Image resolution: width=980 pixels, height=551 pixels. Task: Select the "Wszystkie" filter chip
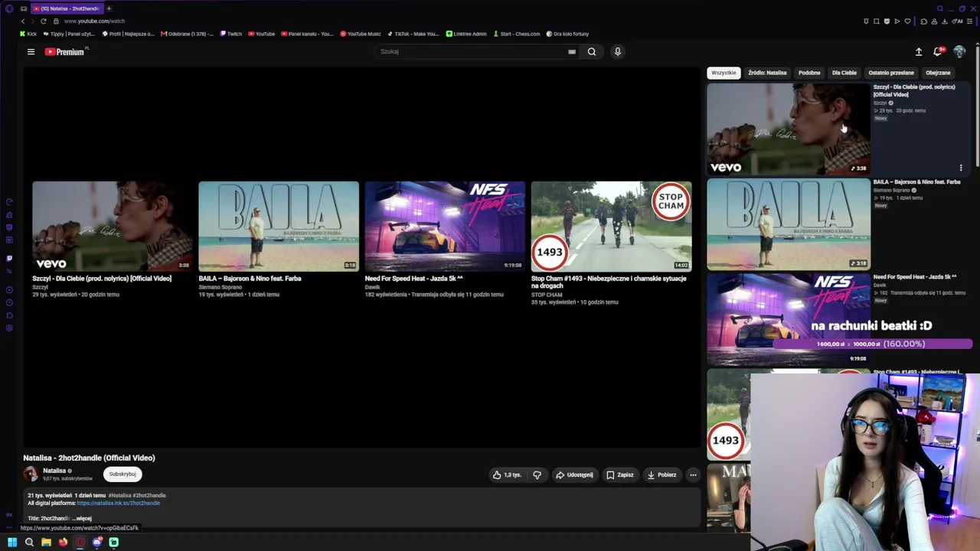[x=724, y=73]
